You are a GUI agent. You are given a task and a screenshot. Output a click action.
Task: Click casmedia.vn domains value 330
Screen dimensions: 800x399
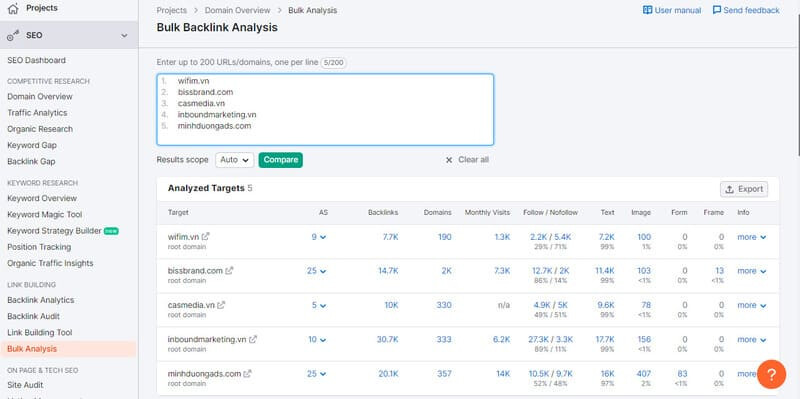pos(444,305)
